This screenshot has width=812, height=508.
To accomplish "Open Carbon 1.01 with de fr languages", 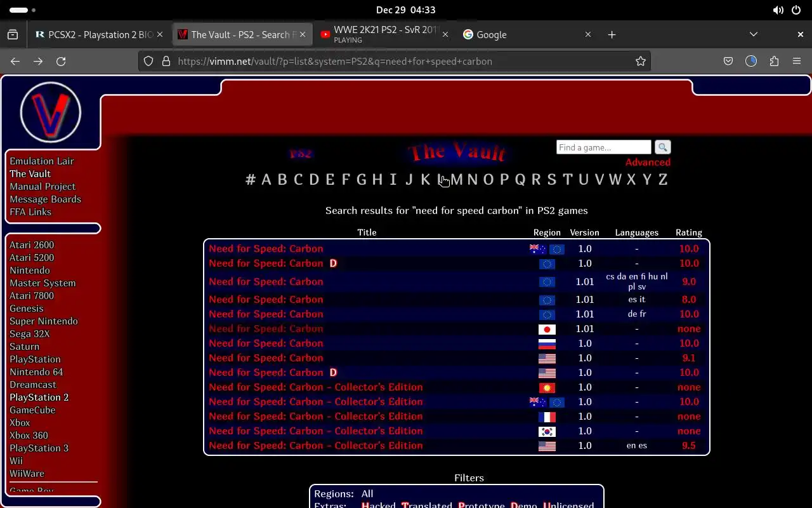I will pos(266,314).
